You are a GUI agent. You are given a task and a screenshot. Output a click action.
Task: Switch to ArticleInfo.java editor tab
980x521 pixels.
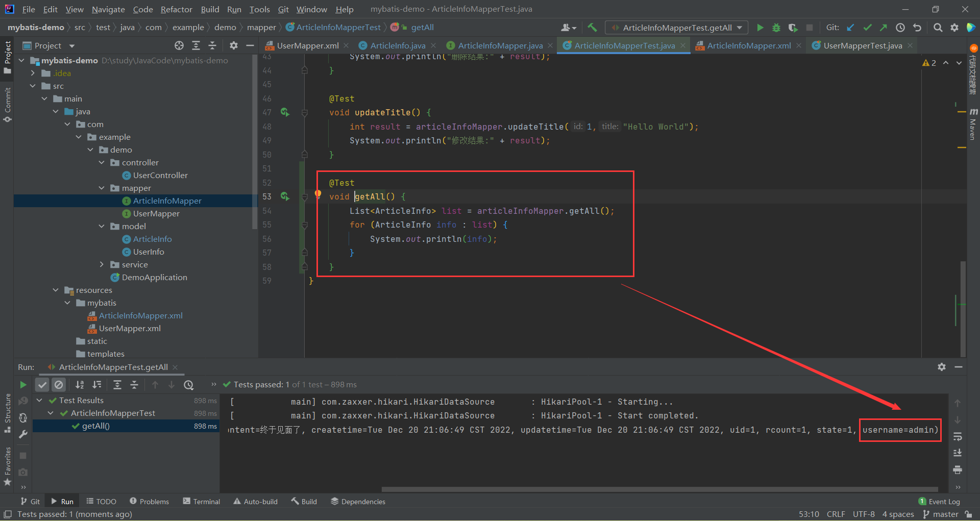point(398,45)
